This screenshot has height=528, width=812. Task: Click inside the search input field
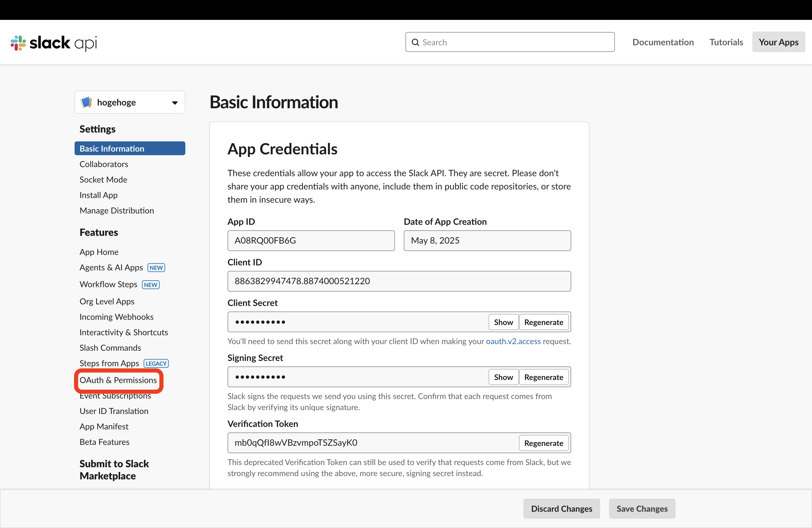495,42
